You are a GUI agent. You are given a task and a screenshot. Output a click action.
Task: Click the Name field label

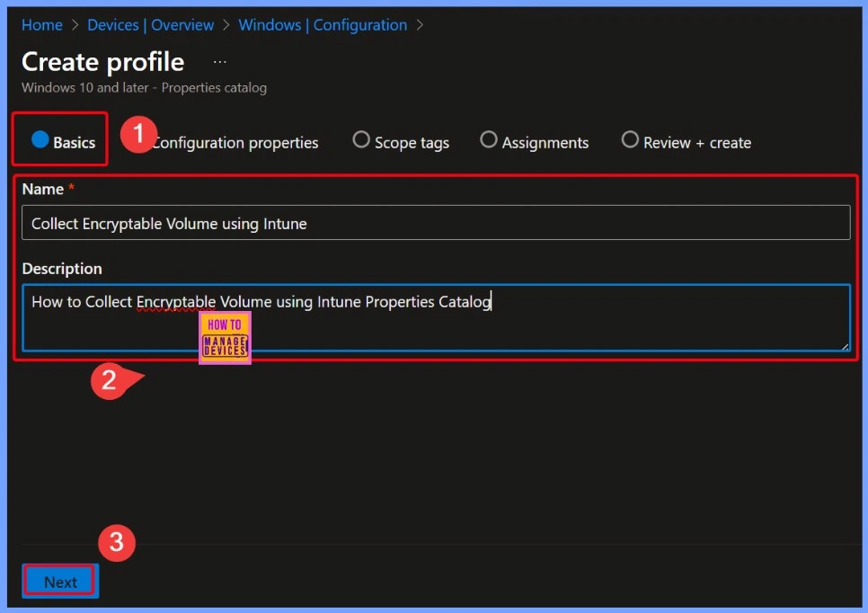42,190
